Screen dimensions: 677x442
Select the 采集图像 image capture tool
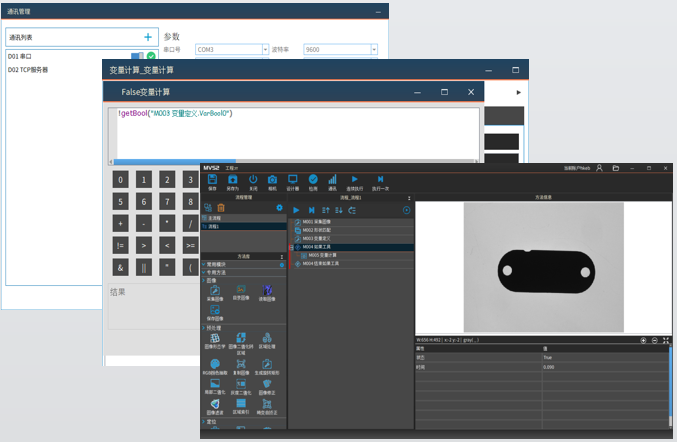pos(215,292)
